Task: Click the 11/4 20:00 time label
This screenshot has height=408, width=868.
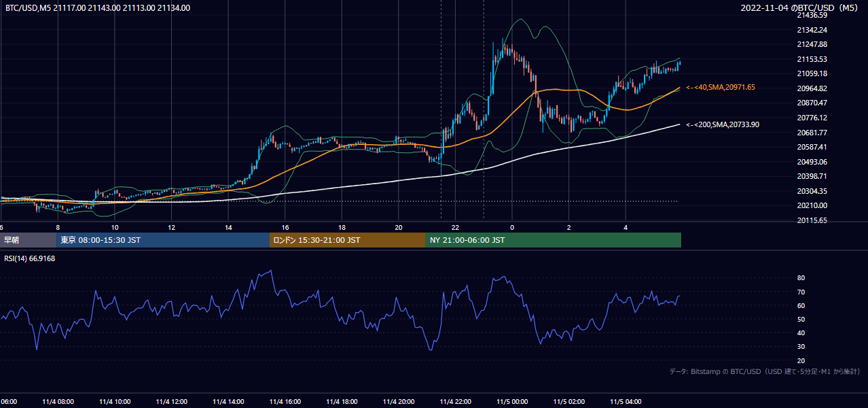Action: pyautogui.click(x=399, y=402)
